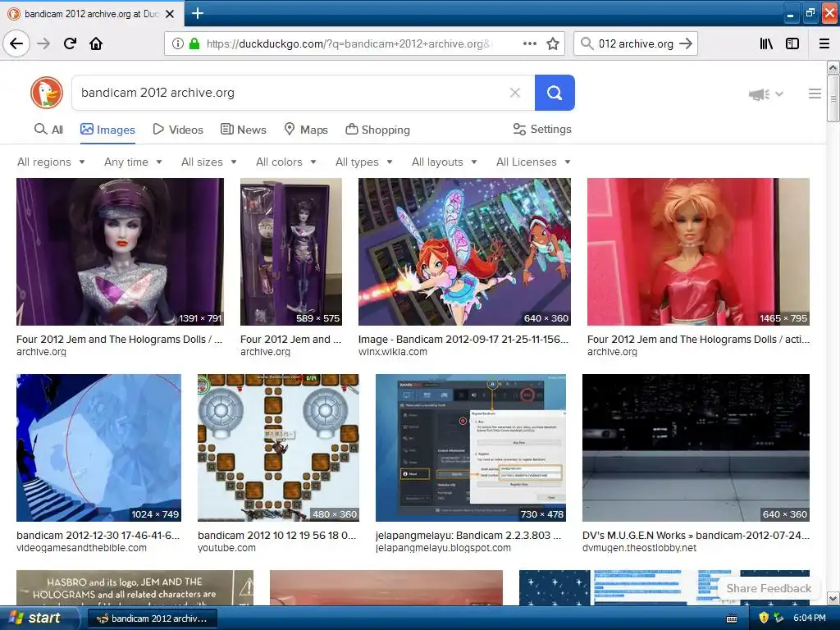
Task: Open the Firefox hamburger menu
Action: tap(824, 43)
